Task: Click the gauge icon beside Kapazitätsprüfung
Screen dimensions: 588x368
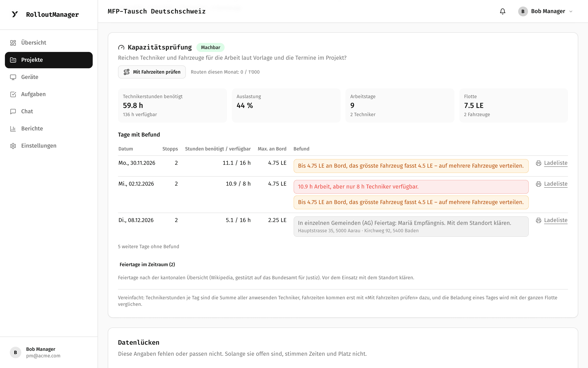Action: 121,47
